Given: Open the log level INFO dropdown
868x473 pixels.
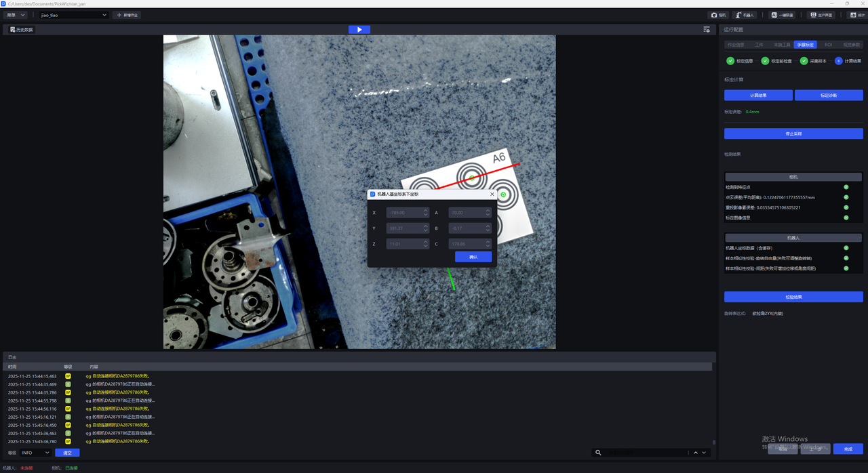Looking at the screenshot, I should 36,453.
